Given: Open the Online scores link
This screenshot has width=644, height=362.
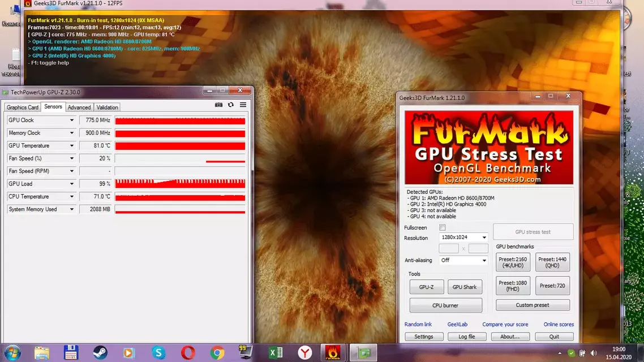Looking at the screenshot, I should pyautogui.click(x=559, y=324).
